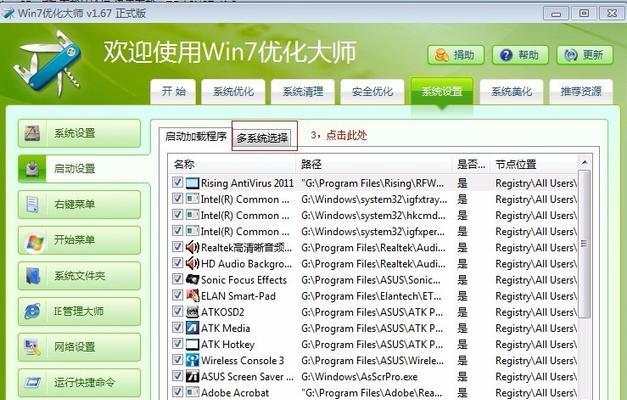Click the igfxtray.exe Intel Common row icon
Screen dimensions: 627x400
192,199
